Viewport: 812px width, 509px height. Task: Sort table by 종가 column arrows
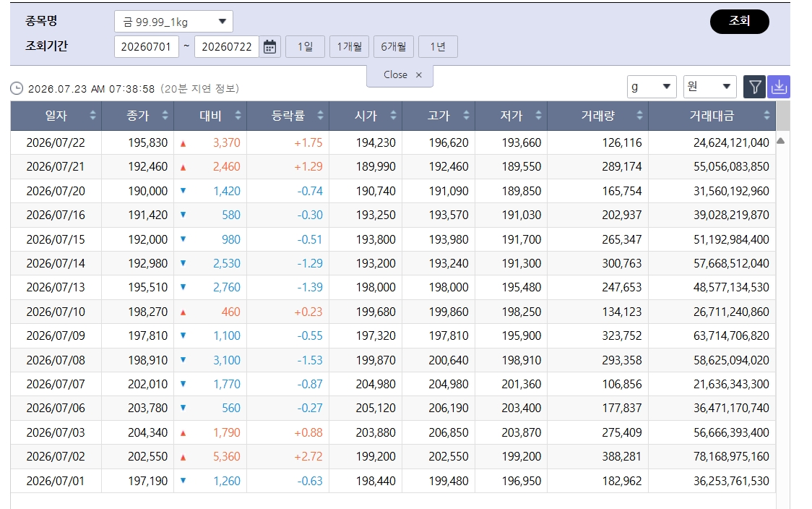165,116
